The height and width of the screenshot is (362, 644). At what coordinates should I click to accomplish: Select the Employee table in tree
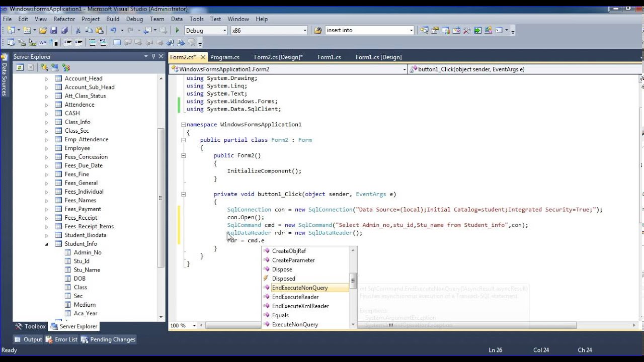(77, 148)
